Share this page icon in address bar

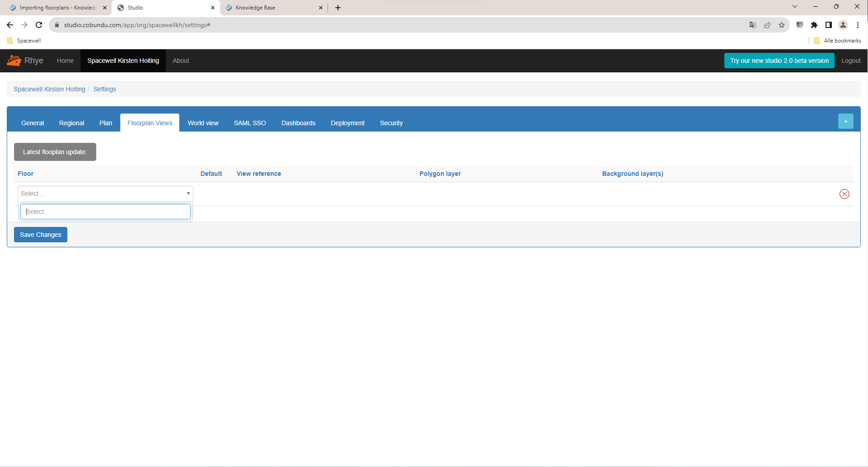[x=767, y=25]
